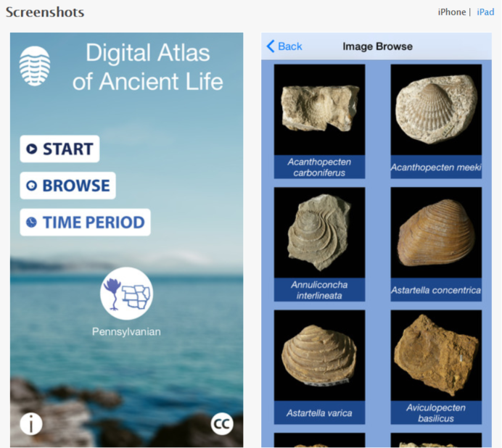Click the Astartella concentrica caption
The image size is (502, 448).
pyautogui.click(x=436, y=289)
